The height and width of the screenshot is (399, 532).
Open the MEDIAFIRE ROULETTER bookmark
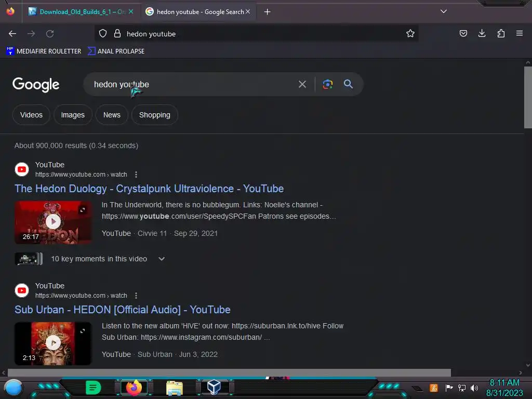tap(44, 51)
